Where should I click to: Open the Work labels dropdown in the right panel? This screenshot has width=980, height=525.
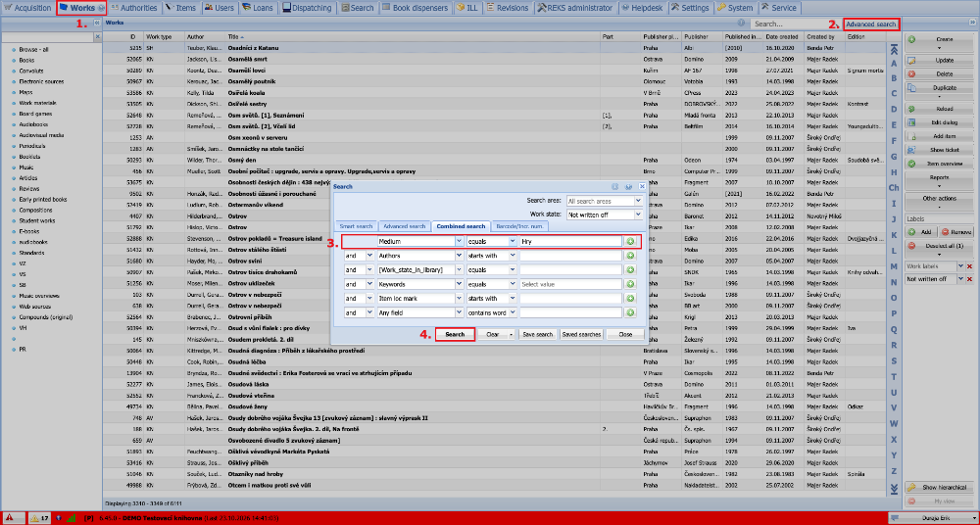click(x=960, y=266)
